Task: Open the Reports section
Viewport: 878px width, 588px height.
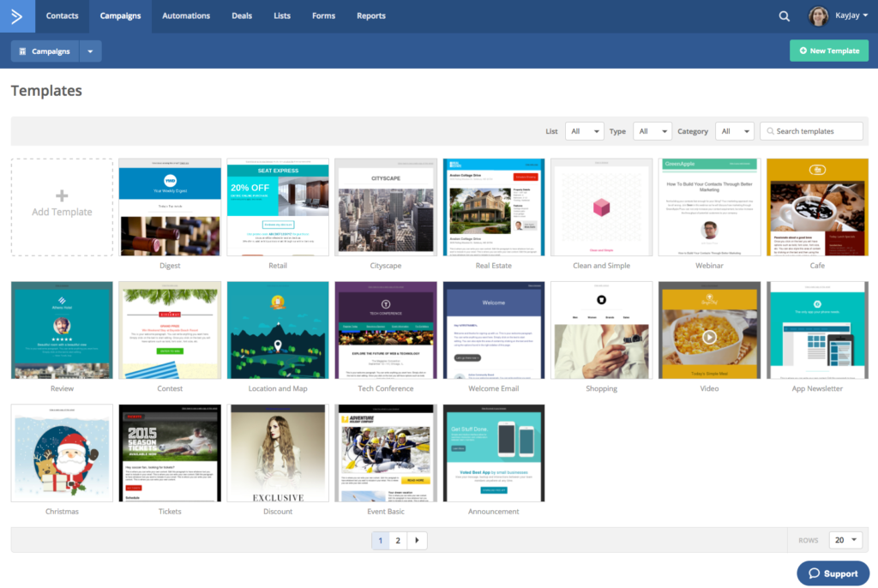Action: point(370,15)
